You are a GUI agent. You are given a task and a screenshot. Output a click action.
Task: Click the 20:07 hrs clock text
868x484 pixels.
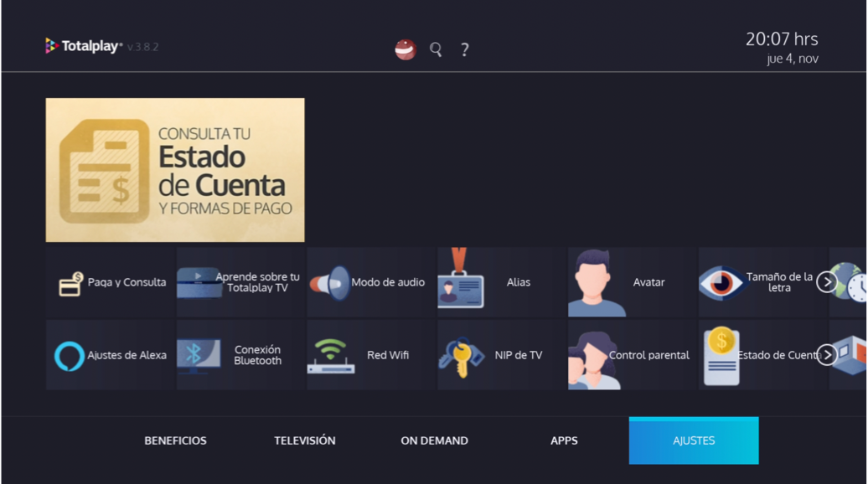click(x=782, y=39)
